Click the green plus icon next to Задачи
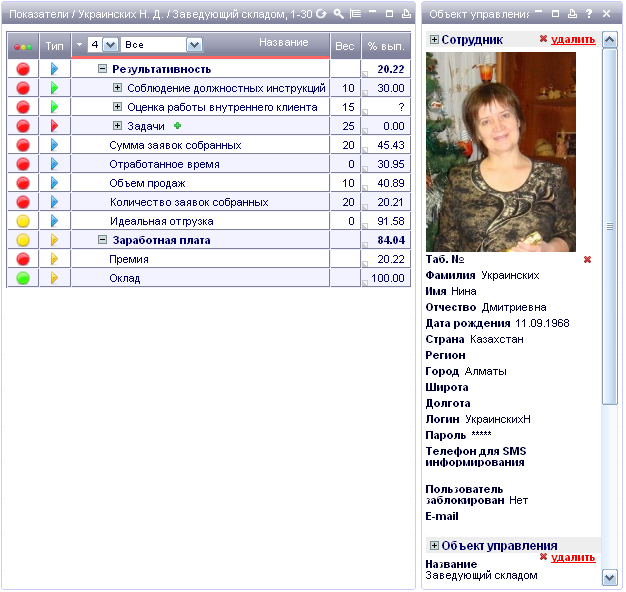626x592 pixels. tap(178, 126)
